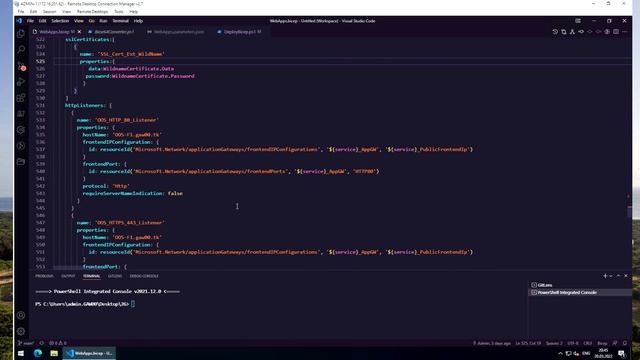Viewport: 640px width, 360px height.
Task: Open the Explorer view in activity bar
Action: coord(21,33)
